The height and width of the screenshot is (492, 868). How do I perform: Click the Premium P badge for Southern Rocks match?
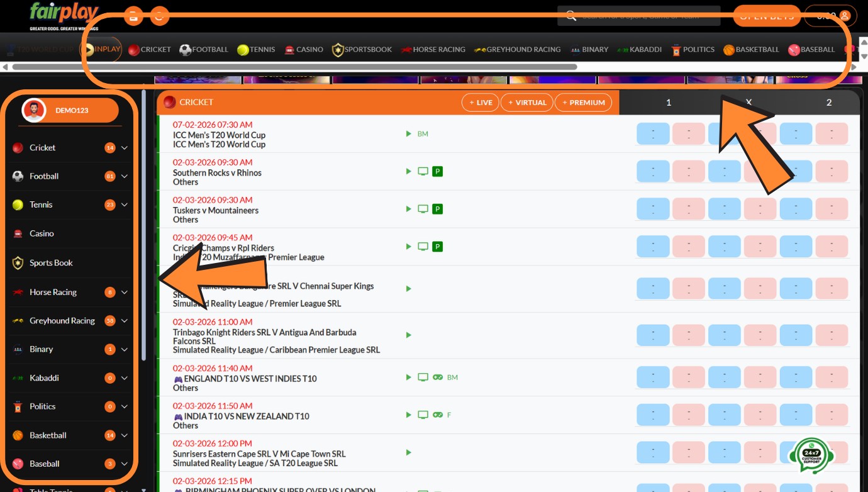click(x=437, y=171)
